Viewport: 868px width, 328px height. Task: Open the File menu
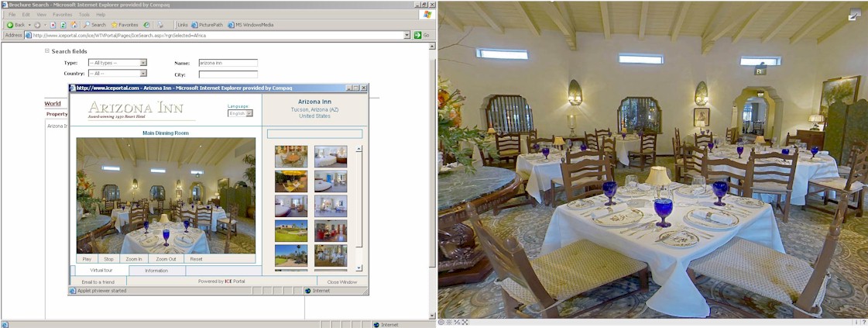click(x=12, y=15)
